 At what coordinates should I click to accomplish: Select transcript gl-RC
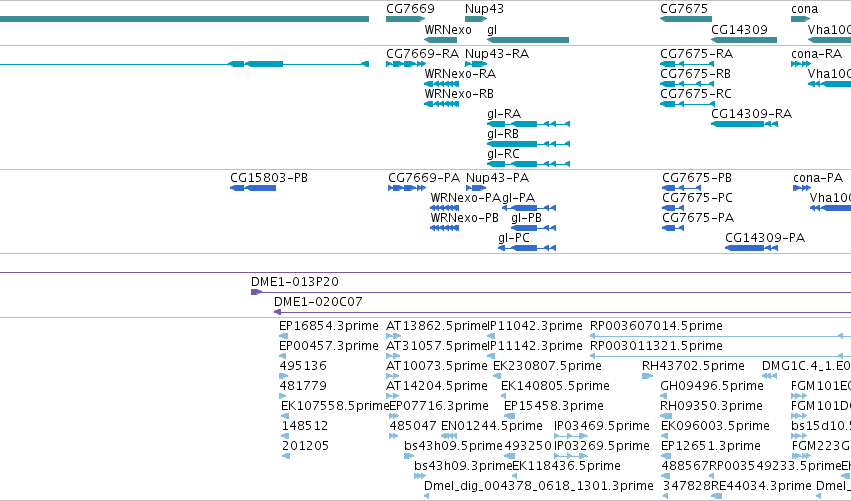point(503,154)
